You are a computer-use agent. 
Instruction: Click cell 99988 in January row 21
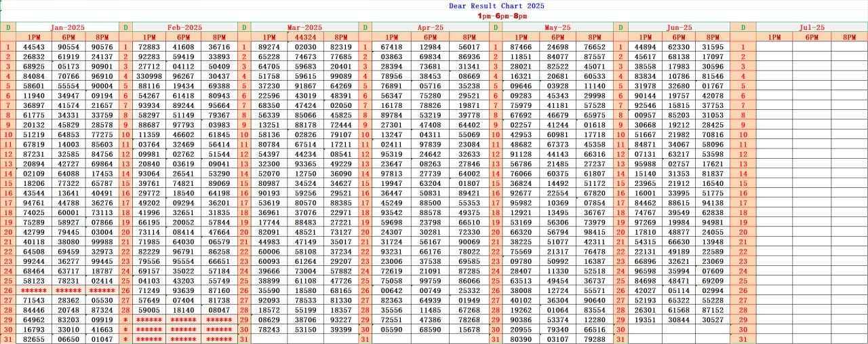[102, 242]
